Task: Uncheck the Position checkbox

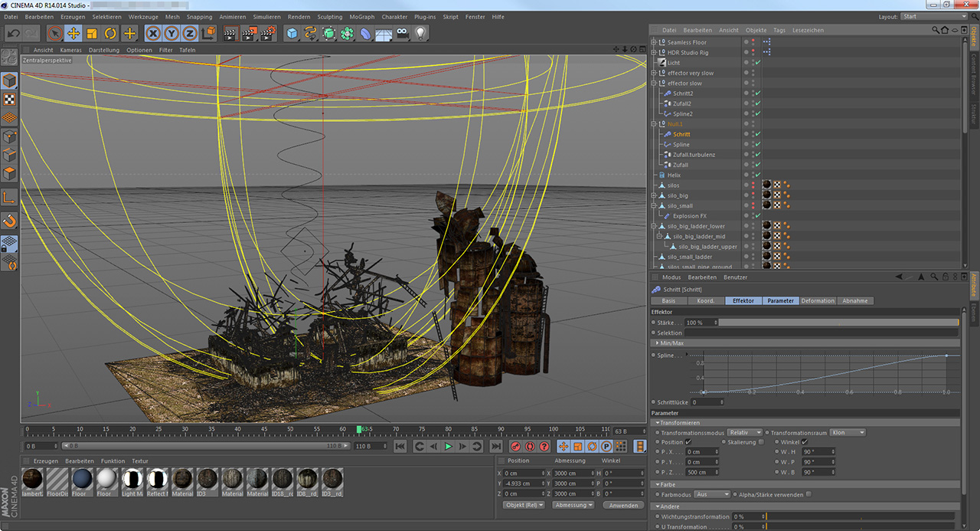Action: [x=688, y=442]
